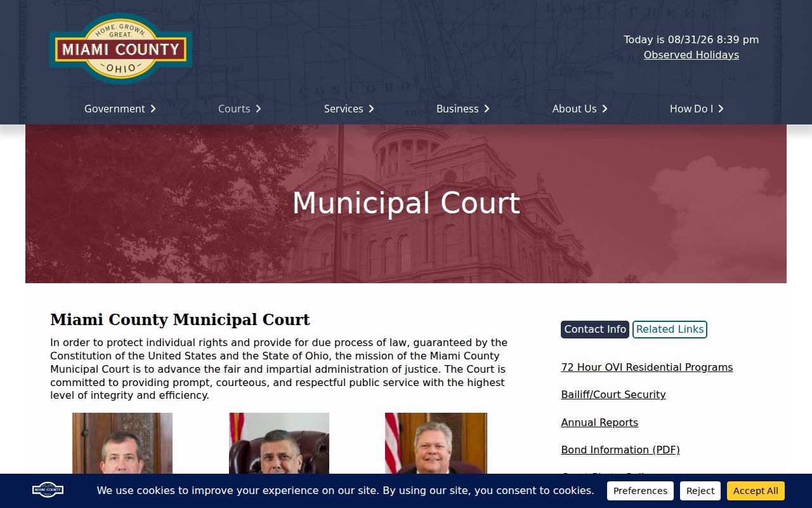The image size is (812, 508).
Task: Open the Services navigation menu
Action: point(343,109)
